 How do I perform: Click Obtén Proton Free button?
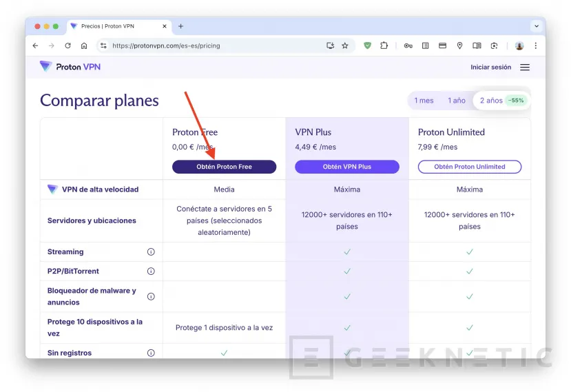tap(225, 167)
